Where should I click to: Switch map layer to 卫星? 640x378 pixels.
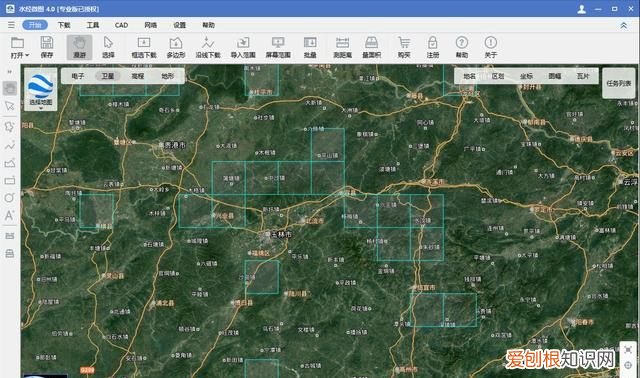[108, 76]
